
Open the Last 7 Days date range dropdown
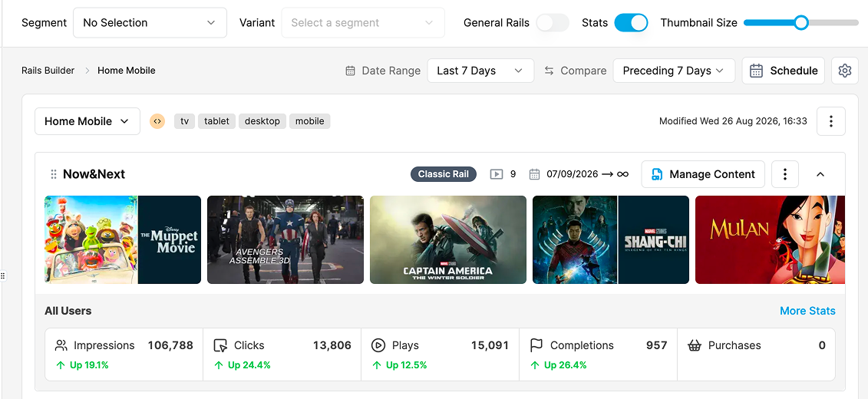[x=480, y=71]
